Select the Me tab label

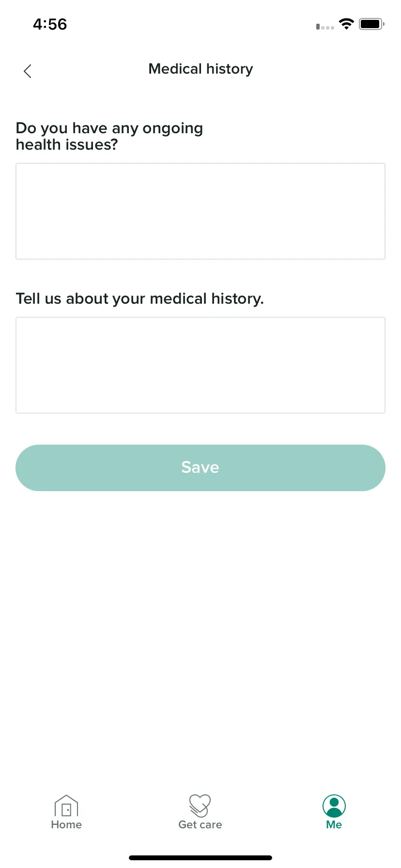(x=334, y=824)
